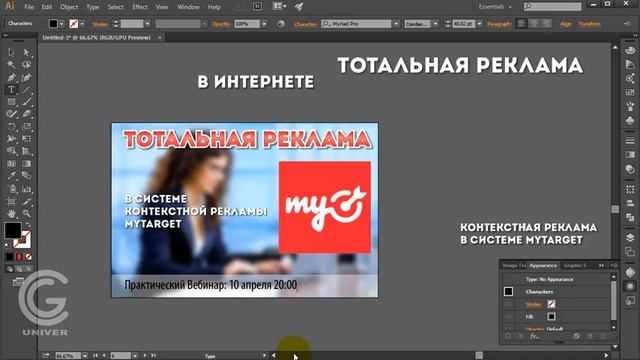640x360 pixels.
Task: Click Clear Appearance icon in Appearance panel
Action: pyautogui.click(x=576, y=336)
